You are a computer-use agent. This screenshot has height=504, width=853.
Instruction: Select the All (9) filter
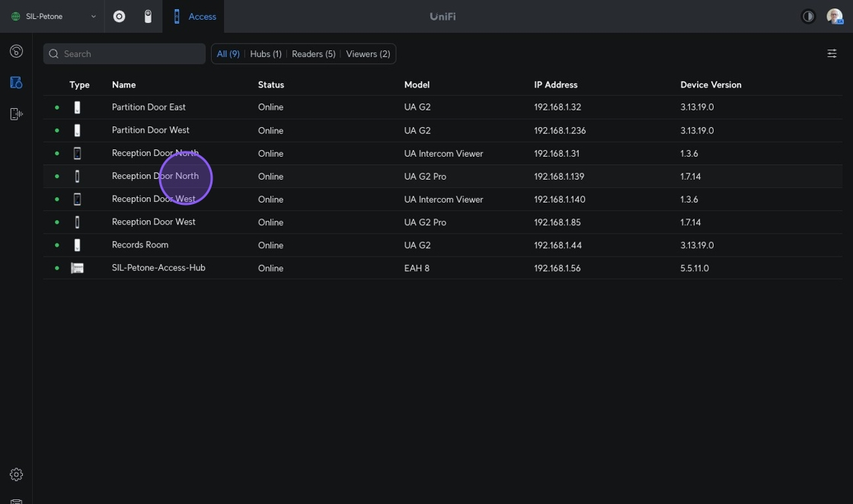pos(228,54)
